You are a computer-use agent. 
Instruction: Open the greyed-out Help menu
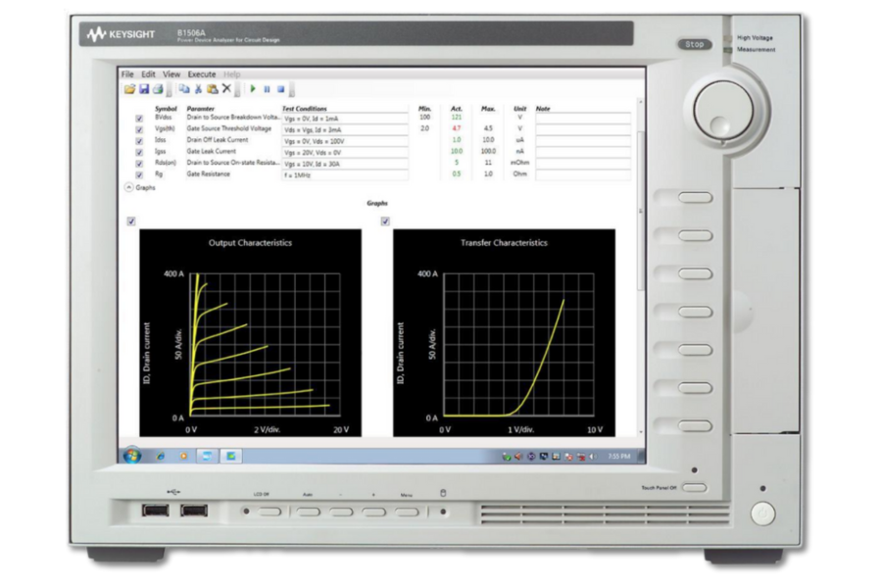coord(231,74)
